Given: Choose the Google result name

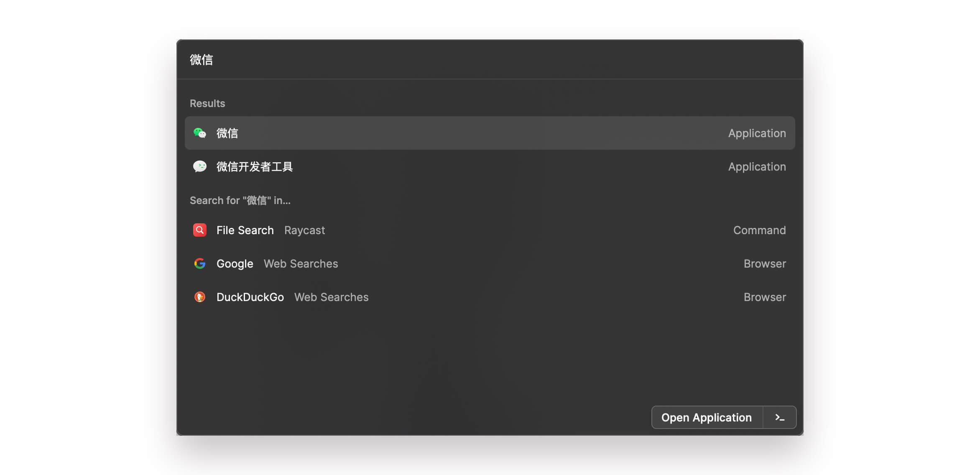Looking at the screenshot, I should [235, 263].
